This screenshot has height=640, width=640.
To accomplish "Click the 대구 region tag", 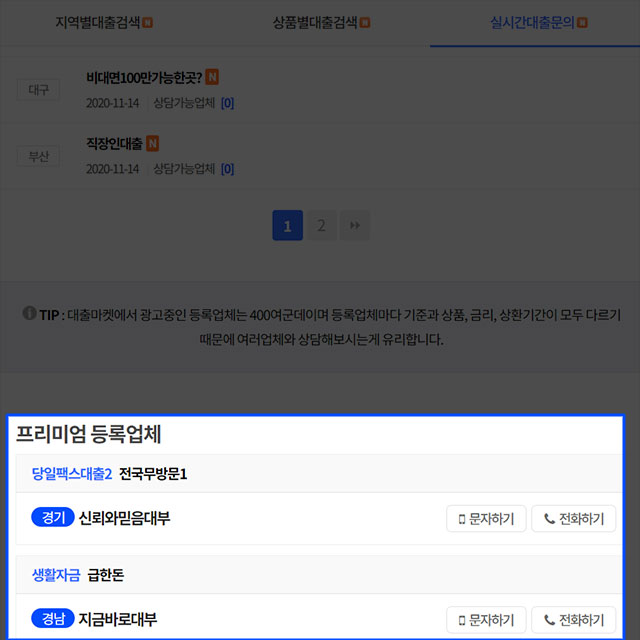I will [x=38, y=90].
